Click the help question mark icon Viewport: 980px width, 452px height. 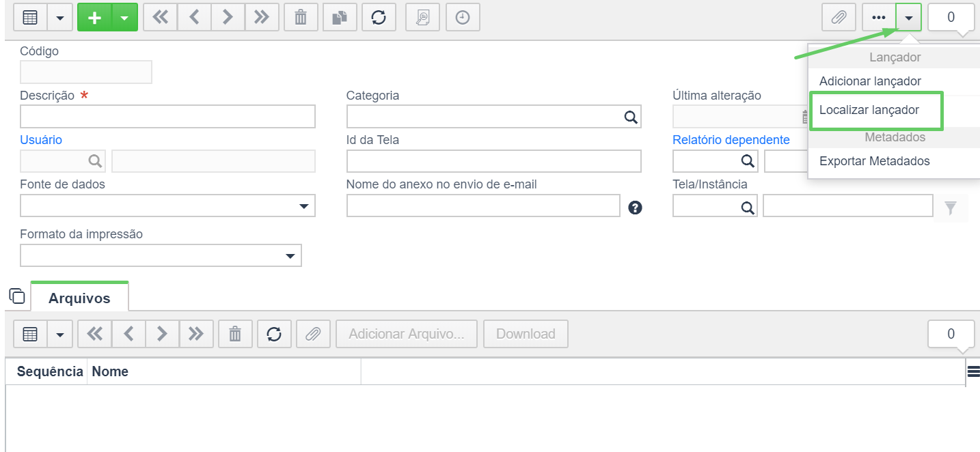tap(636, 208)
